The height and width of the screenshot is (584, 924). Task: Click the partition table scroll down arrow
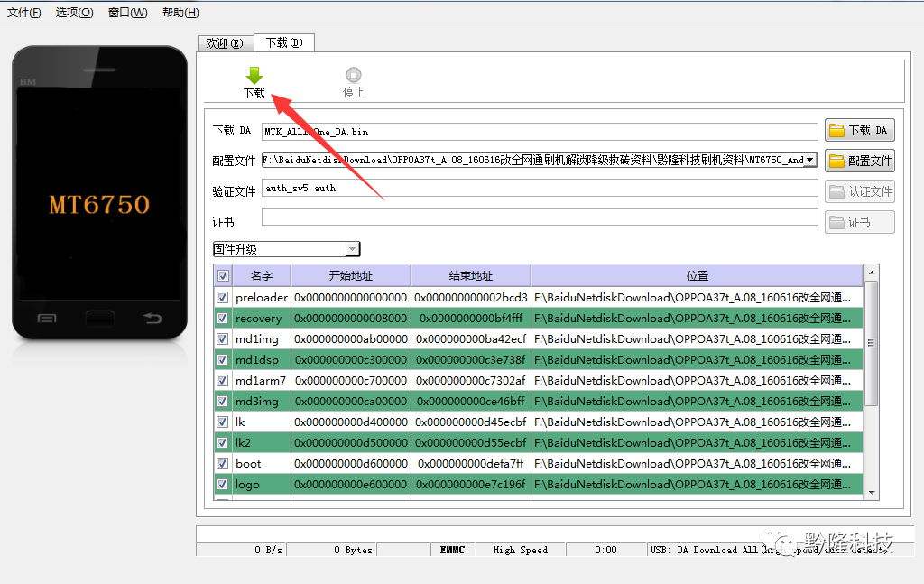(x=872, y=493)
